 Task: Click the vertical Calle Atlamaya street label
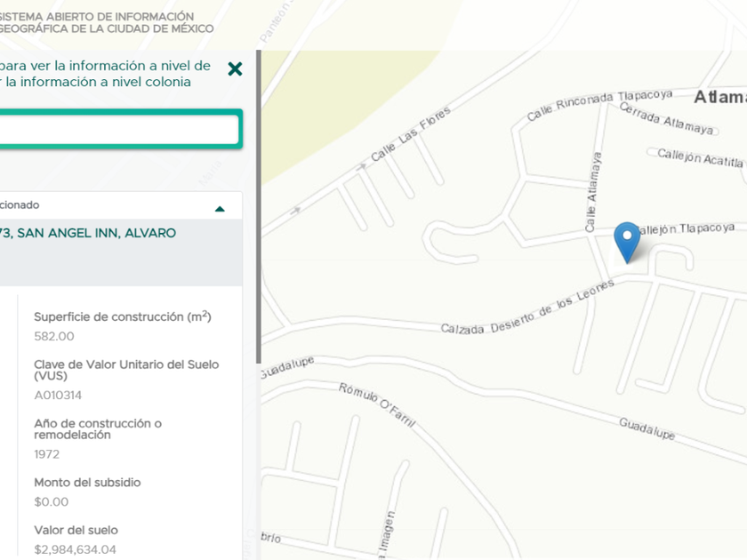593,192
